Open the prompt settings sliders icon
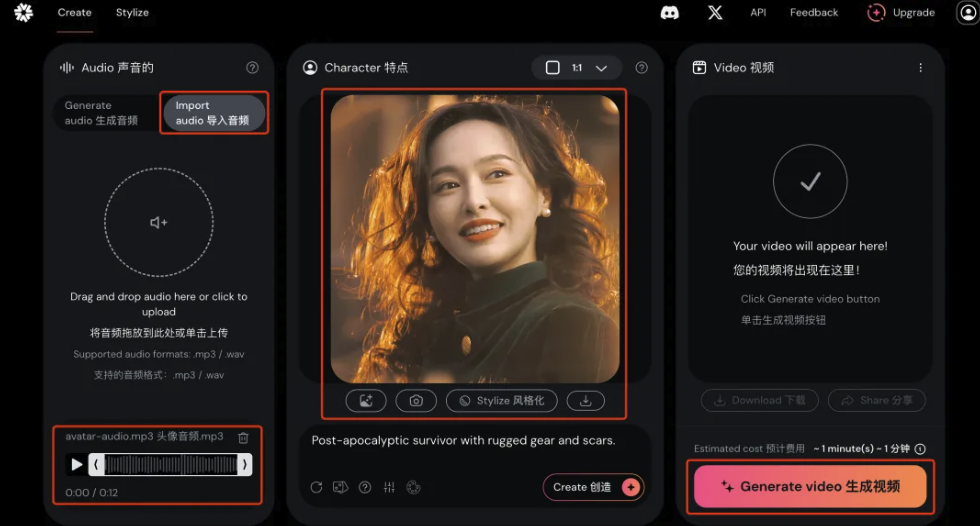Screen dimensions: 980x526 coord(389,487)
